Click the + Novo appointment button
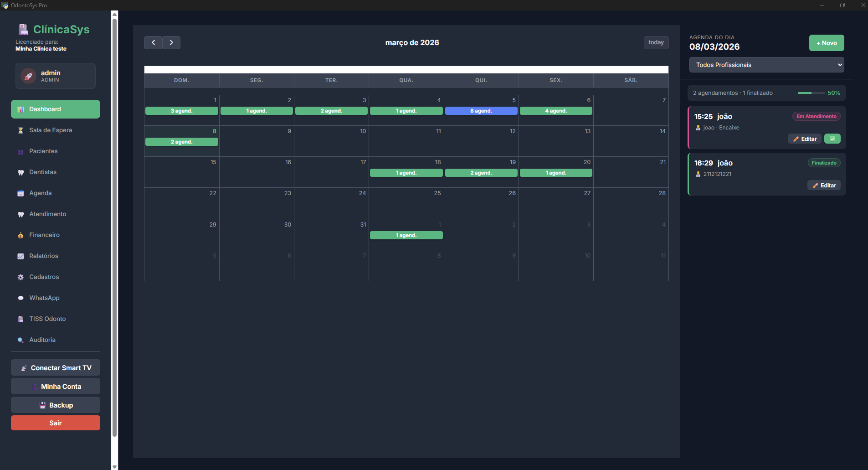Screen dimensions: 868x470 tap(827, 43)
